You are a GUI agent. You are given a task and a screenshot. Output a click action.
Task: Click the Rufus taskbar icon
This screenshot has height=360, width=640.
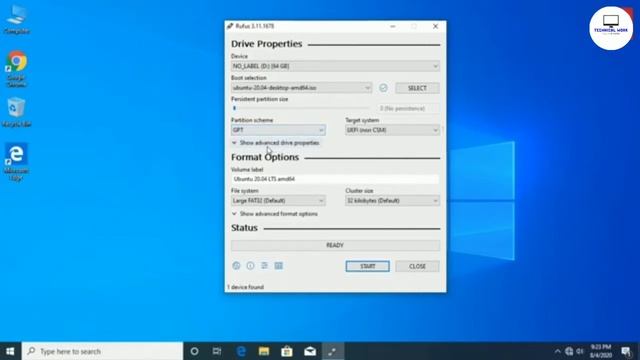tap(333, 351)
